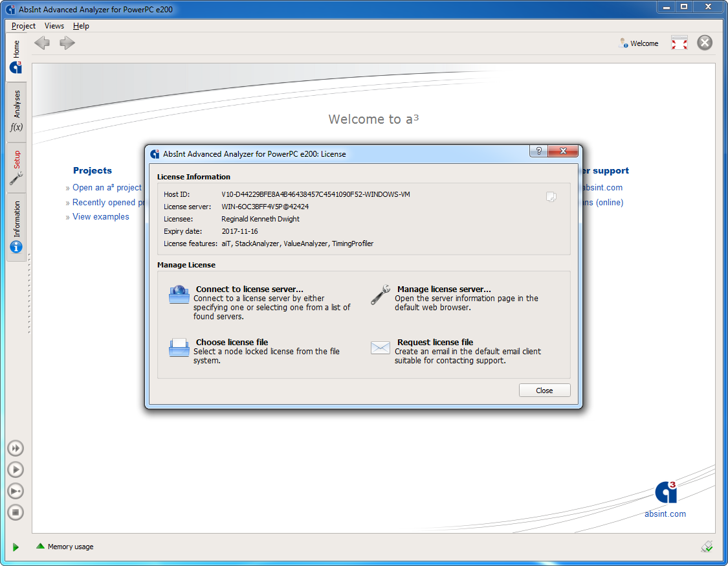Click the license server value WIN-6OC3BFF4V5P@42424
728x566 pixels.
tap(265, 207)
